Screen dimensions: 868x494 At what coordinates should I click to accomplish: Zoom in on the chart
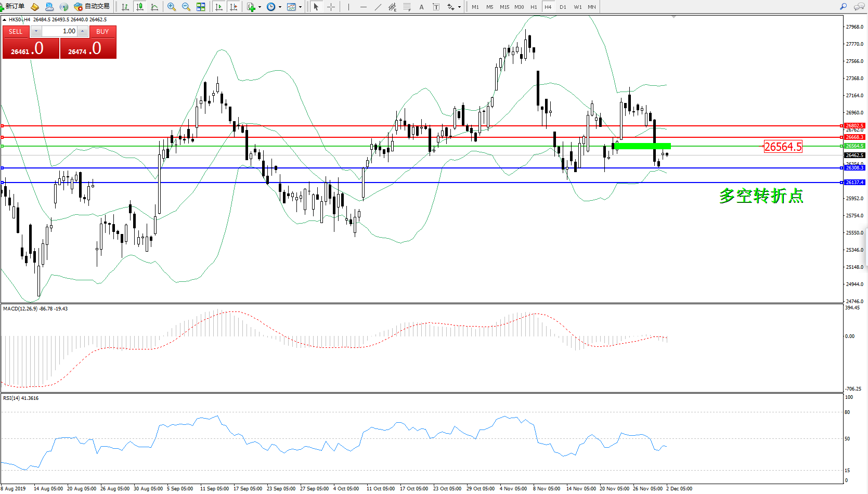(x=171, y=7)
